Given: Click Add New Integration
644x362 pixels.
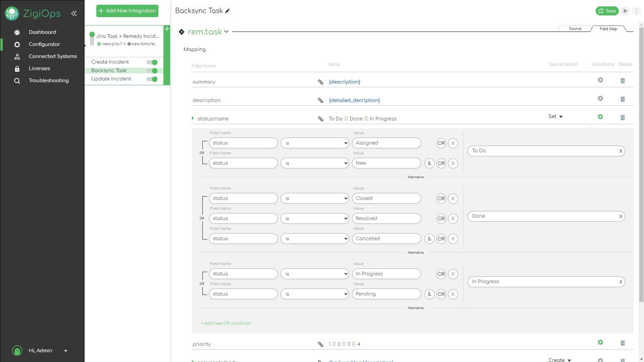Looking at the screenshot, I should click(127, 10).
